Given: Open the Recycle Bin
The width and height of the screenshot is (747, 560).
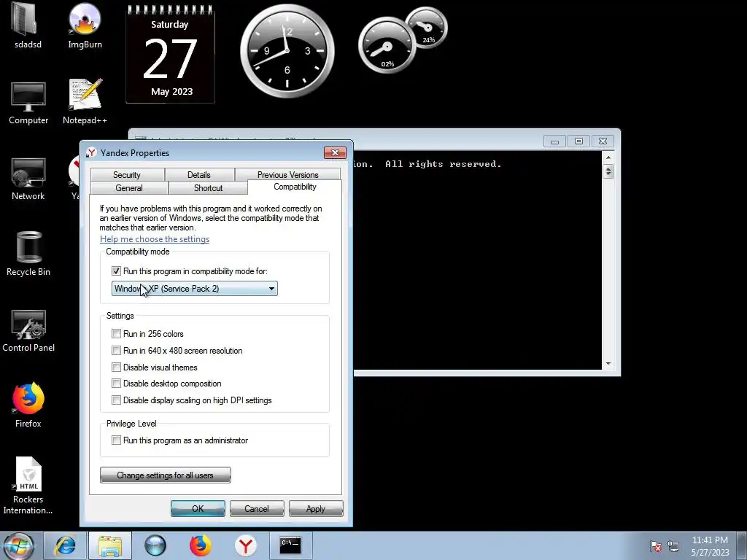Looking at the screenshot, I should [28, 254].
